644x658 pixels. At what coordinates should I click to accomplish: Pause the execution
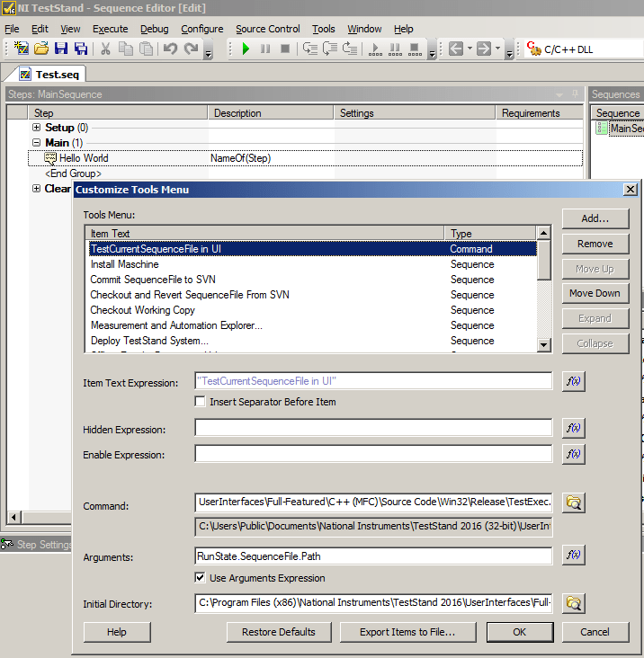pos(265,49)
